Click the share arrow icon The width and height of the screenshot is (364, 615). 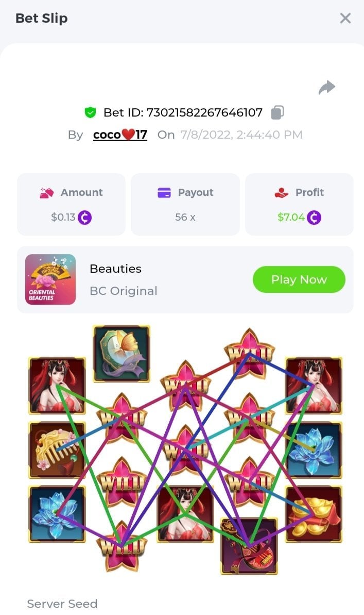click(327, 88)
